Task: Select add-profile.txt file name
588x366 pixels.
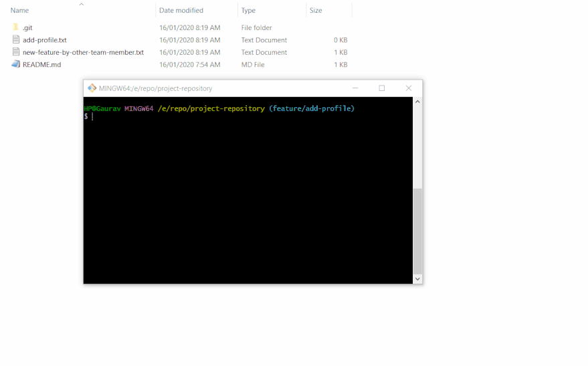Action: [x=45, y=39]
